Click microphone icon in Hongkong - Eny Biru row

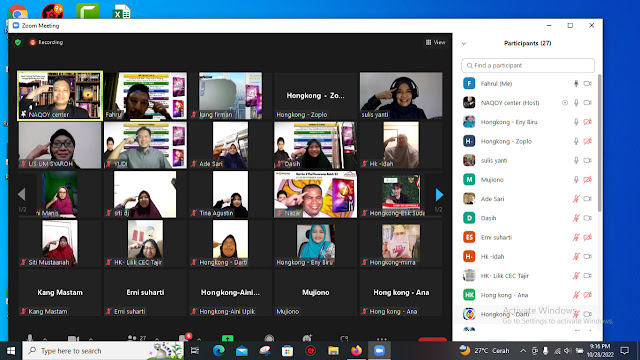pyautogui.click(x=576, y=122)
